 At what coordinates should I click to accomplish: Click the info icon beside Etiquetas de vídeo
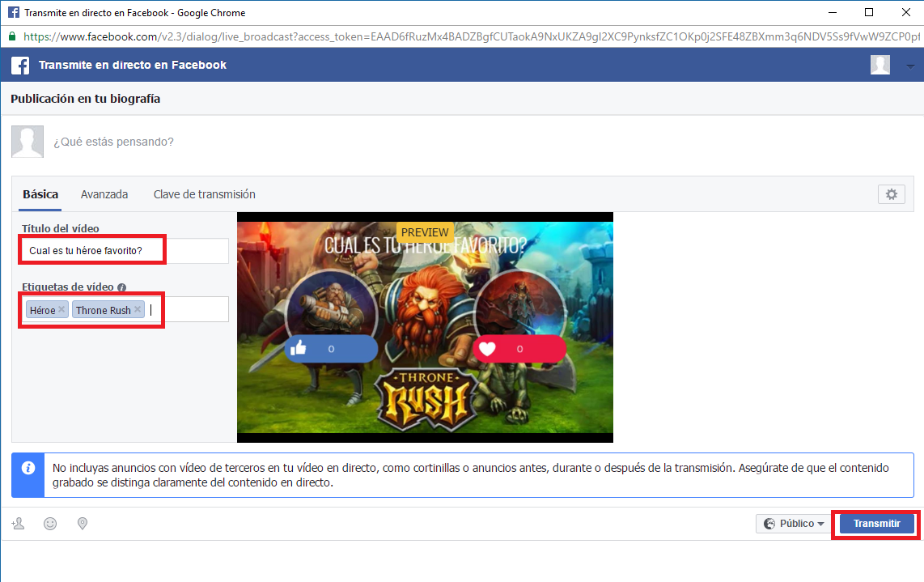click(x=122, y=287)
